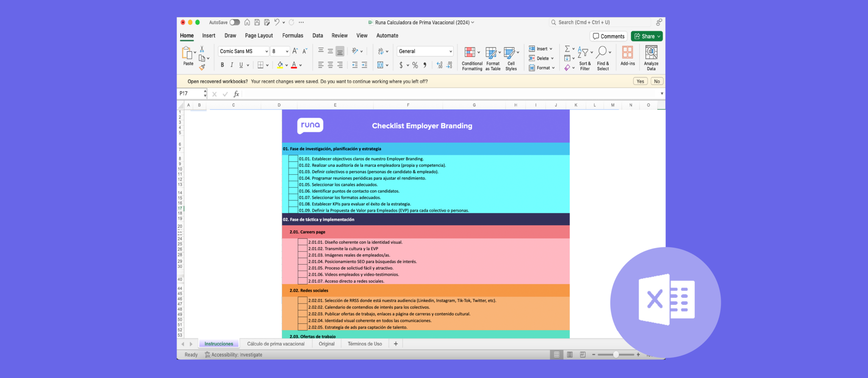The width and height of the screenshot is (868, 378).
Task: Switch to Términos de Uso sheet
Action: [365, 344]
